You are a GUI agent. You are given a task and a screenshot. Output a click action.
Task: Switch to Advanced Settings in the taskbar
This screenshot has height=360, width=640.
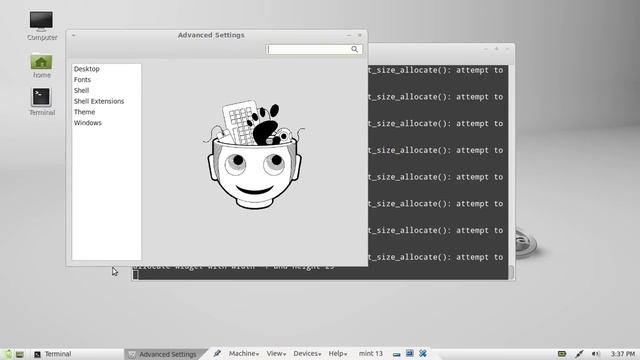163,354
